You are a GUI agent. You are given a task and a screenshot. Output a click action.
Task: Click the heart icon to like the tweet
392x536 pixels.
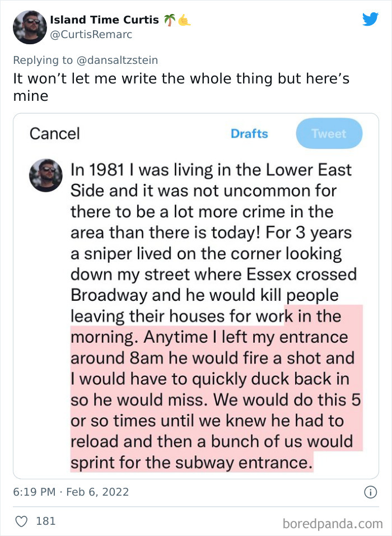(21, 521)
